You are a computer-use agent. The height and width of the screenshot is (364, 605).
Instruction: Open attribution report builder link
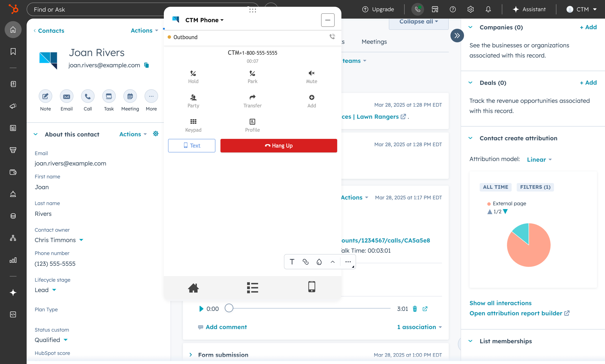point(519,313)
